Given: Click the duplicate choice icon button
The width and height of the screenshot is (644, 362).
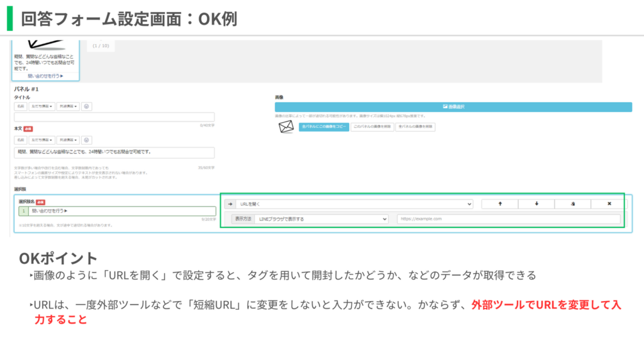Looking at the screenshot, I should pyautogui.click(x=573, y=204).
